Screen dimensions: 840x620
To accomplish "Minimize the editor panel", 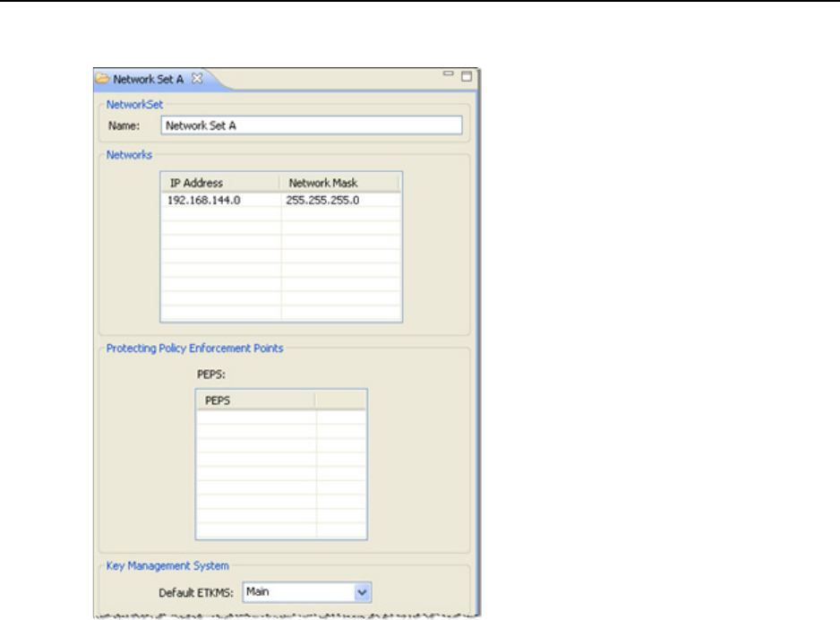I will pos(449,73).
